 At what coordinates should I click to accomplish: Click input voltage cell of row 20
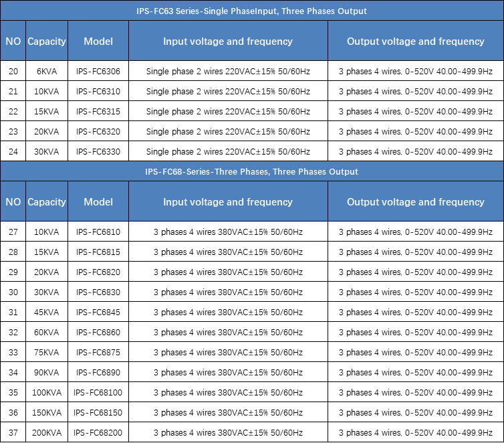(x=228, y=71)
